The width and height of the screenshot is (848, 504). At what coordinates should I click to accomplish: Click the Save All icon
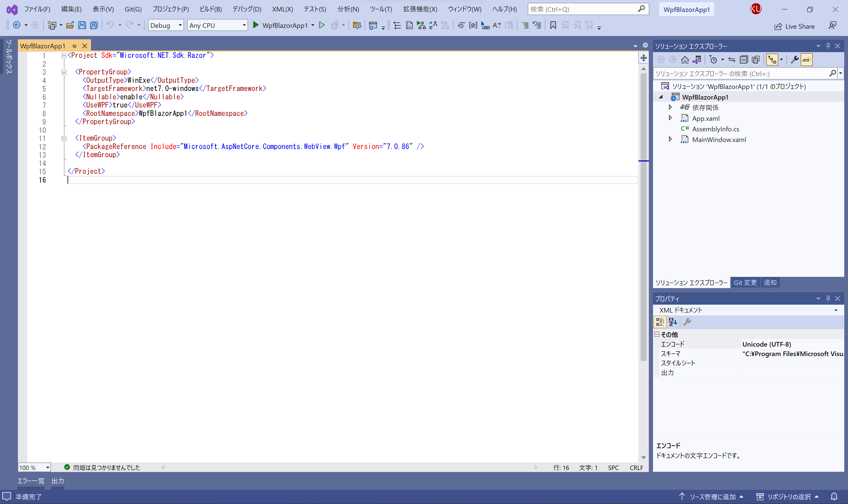pos(94,25)
